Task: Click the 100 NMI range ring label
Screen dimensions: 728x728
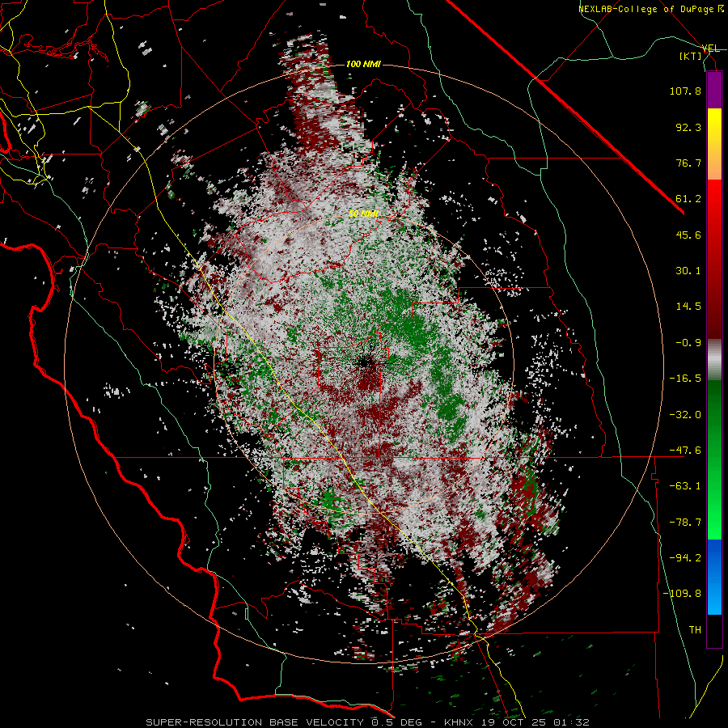Action: pos(363,64)
